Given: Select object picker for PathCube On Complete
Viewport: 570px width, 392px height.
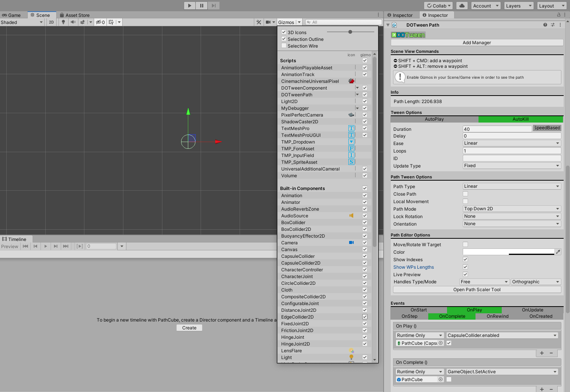Looking at the screenshot, I should [x=441, y=379].
